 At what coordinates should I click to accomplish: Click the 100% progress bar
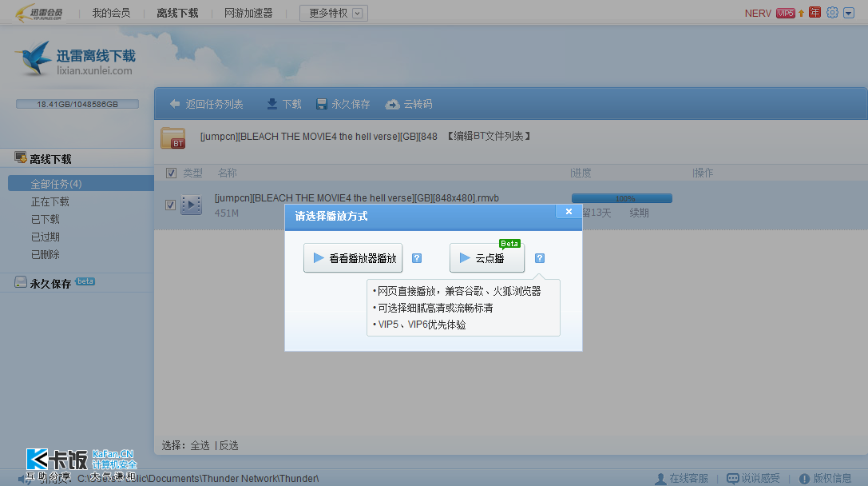tap(622, 198)
